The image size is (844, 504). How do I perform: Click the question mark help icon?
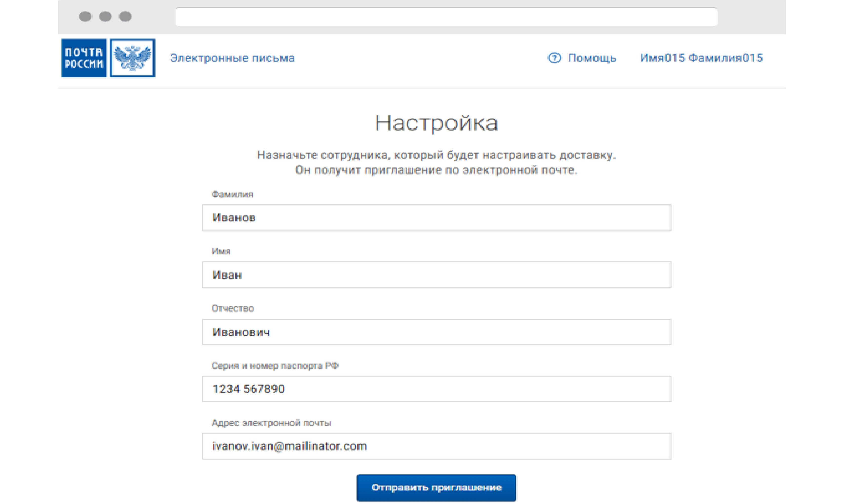pyautogui.click(x=554, y=58)
